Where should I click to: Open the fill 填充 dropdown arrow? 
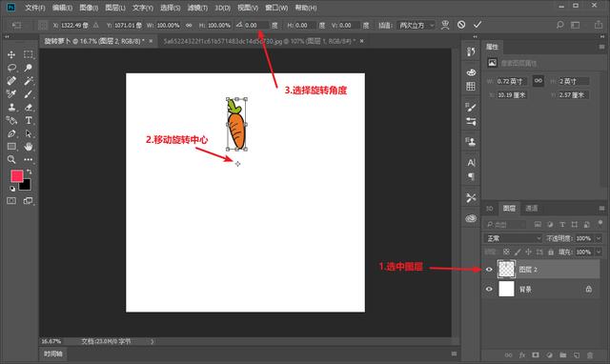click(599, 252)
